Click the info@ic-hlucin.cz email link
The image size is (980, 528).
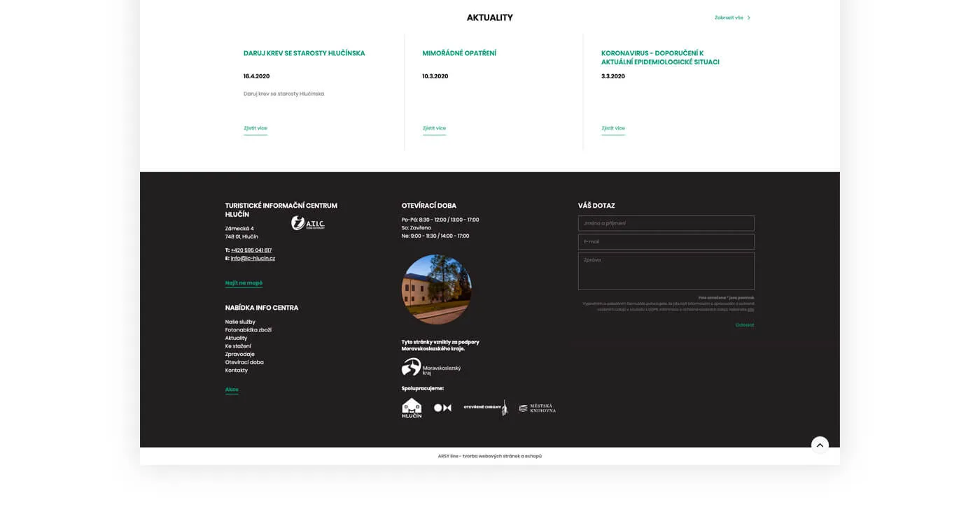click(253, 258)
